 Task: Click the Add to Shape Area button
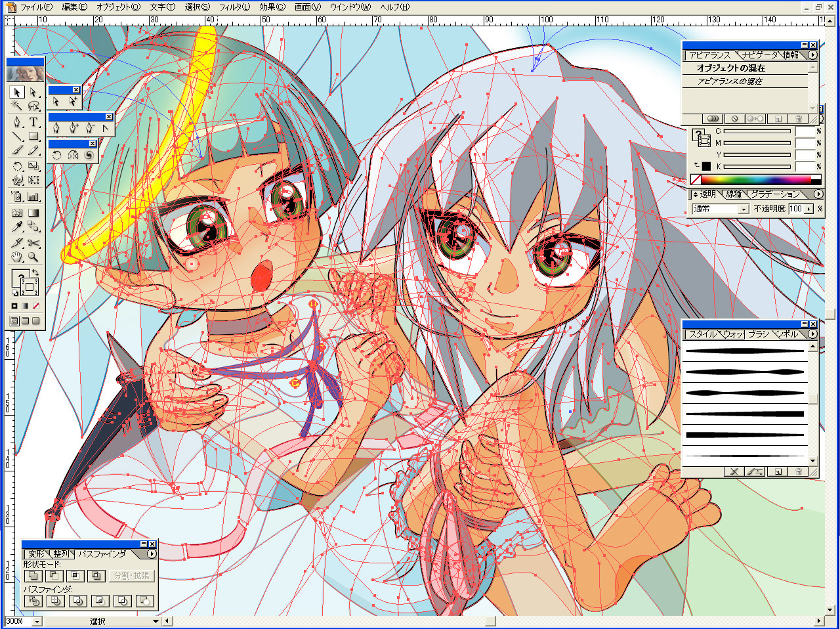pos(33,576)
